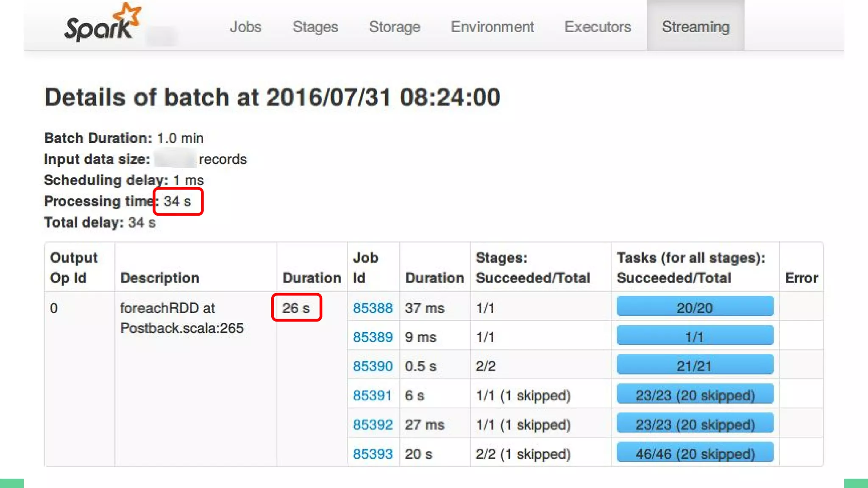Click job id 85390
868x488 pixels.
coord(373,366)
